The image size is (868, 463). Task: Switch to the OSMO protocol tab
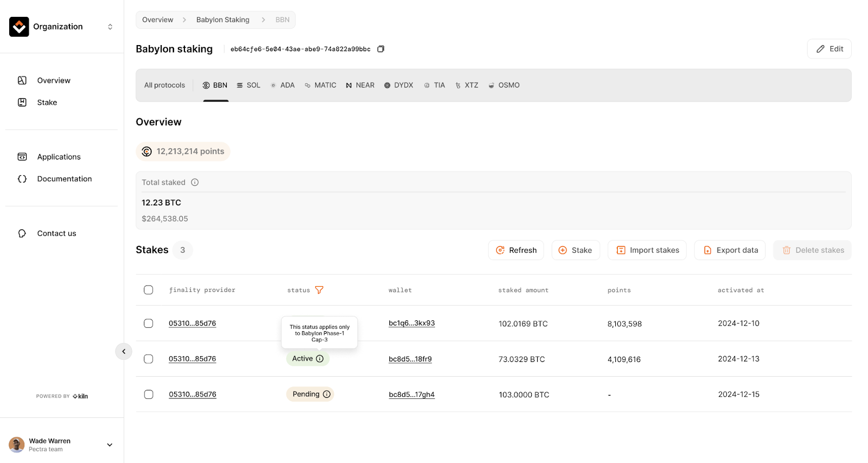[x=504, y=85]
